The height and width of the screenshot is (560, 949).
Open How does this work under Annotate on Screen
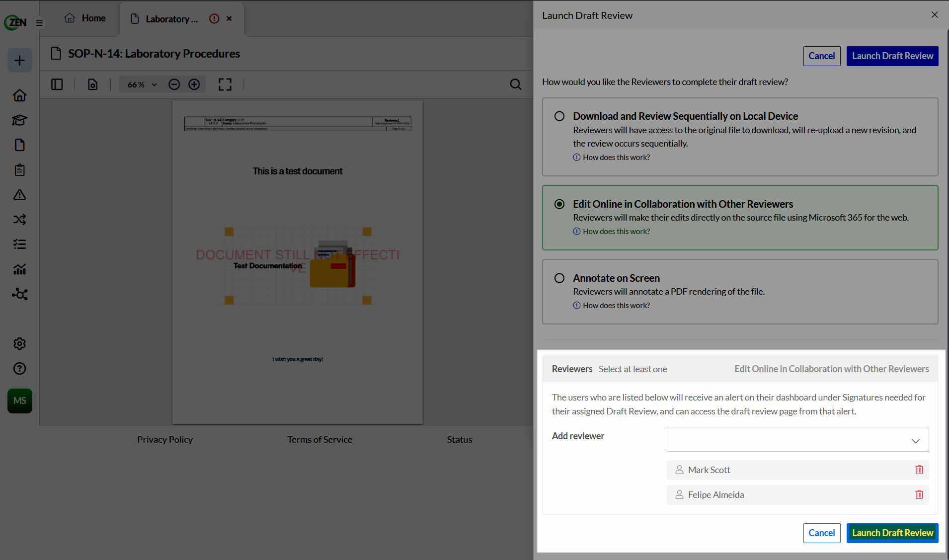click(612, 306)
